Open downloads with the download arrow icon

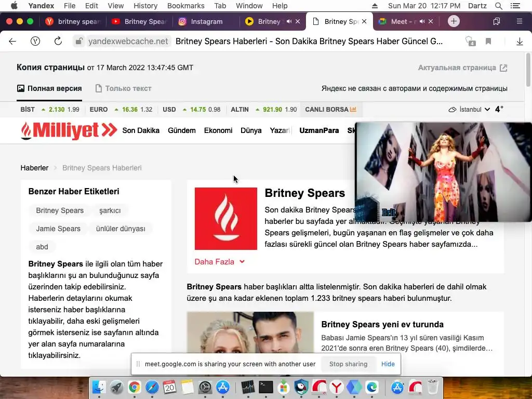coord(520,42)
